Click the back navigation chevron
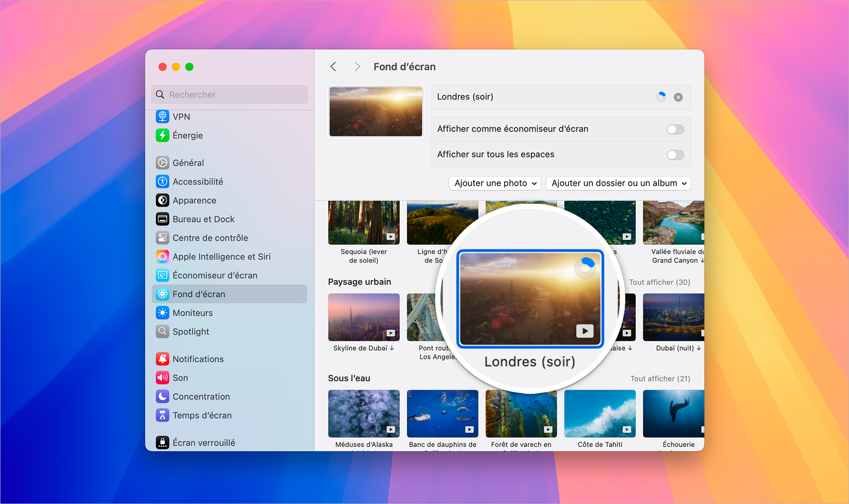 [x=333, y=66]
